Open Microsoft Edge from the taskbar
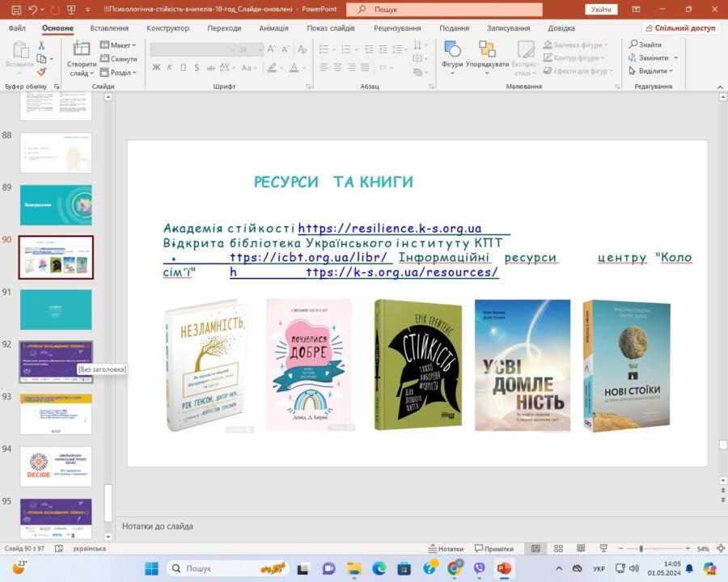Image resolution: width=728 pixels, height=582 pixels. [x=379, y=568]
